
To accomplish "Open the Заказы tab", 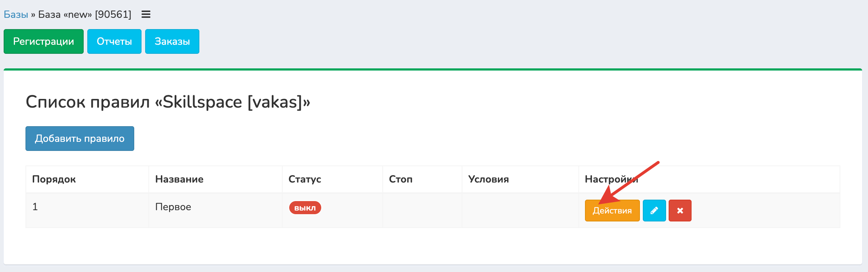I will (x=172, y=41).
